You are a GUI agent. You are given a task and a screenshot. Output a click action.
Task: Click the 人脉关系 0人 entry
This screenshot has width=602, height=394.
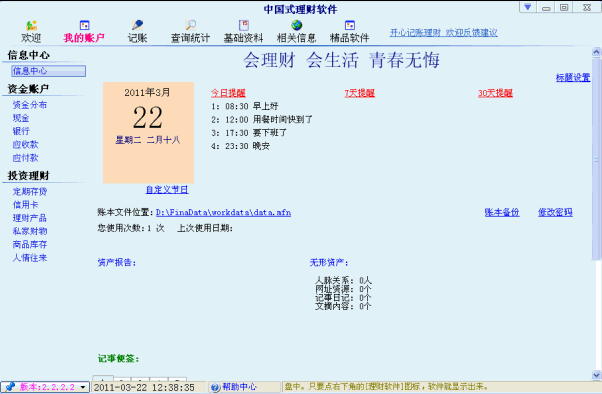click(343, 281)
